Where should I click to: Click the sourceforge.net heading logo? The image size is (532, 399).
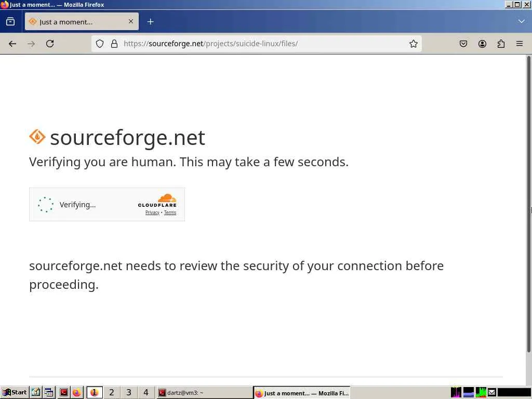[37, 137]
